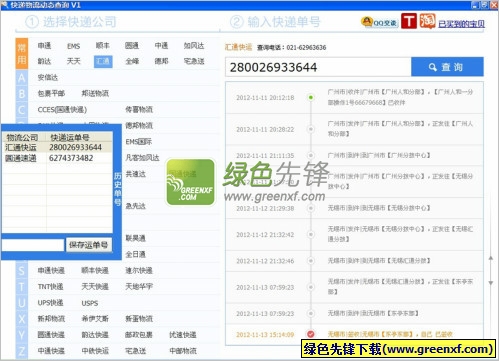Select the 韵达快递 courier
499x361 pixels.
click(x=95, y=335)
